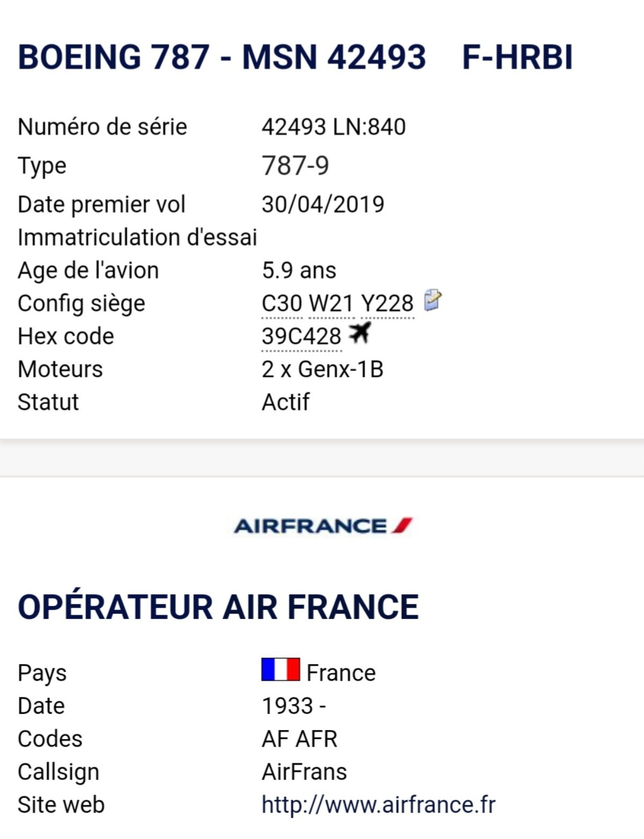Screen dimensions: 644x839
Task: Click the 39C428 hex code link
Action: tap(301, 337)
